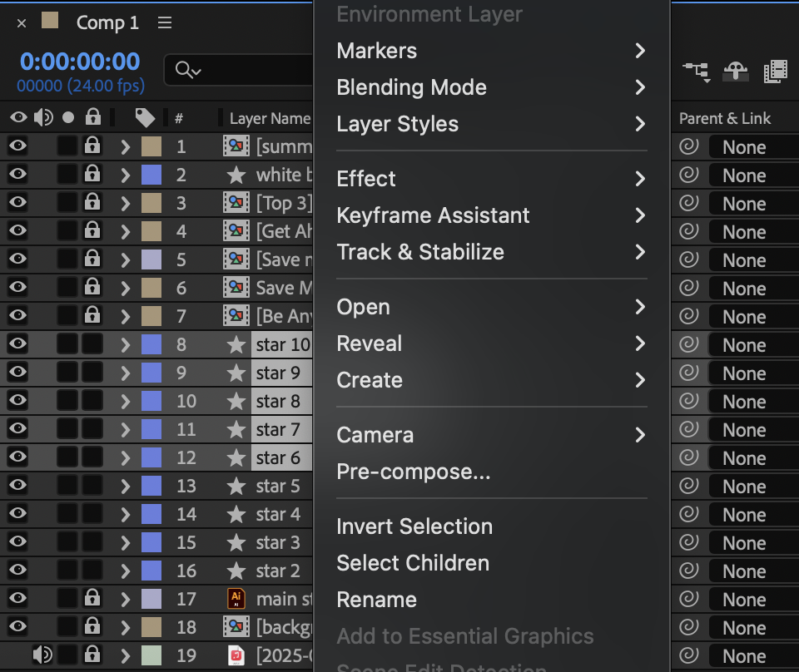799x672 pixels.
Task: Click the label tag column header icon
Action: click(x=145, y=118)
